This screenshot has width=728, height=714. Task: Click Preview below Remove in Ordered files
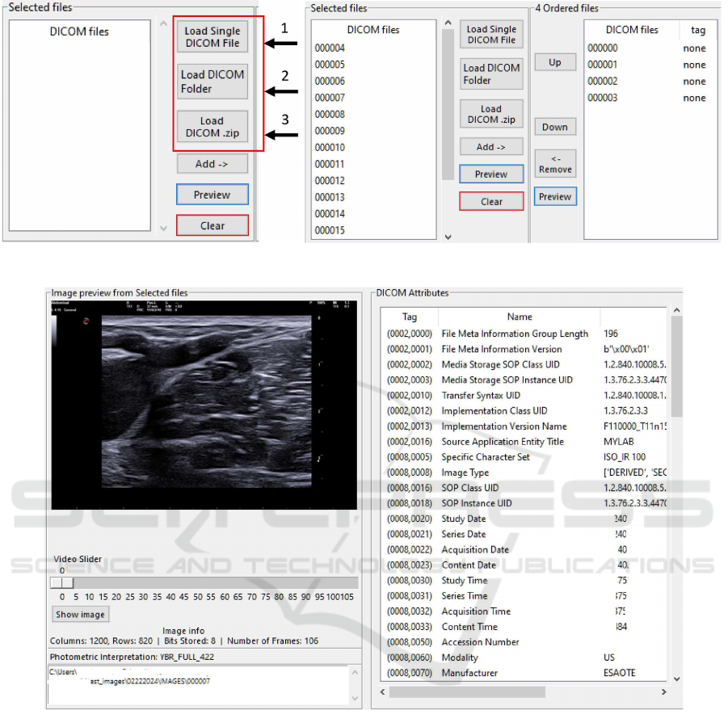[555, 196]
